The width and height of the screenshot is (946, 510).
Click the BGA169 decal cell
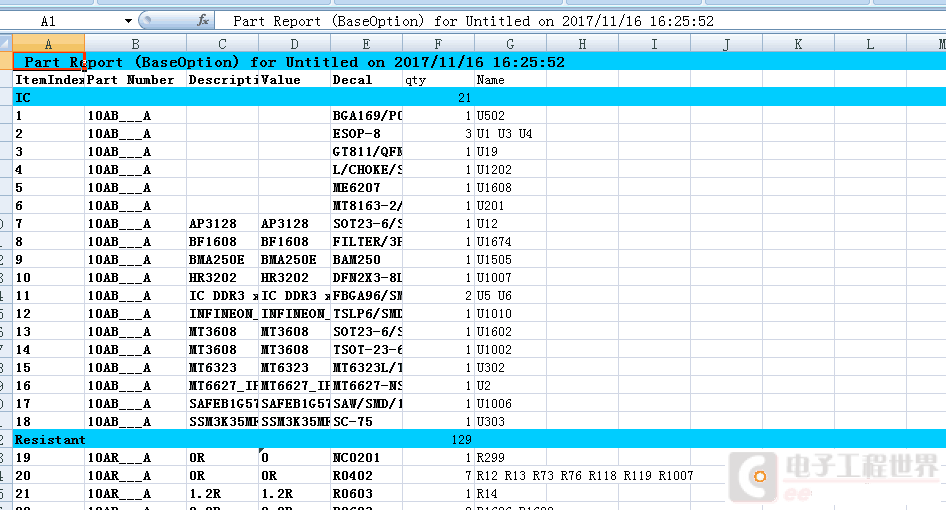click(366, 115)
